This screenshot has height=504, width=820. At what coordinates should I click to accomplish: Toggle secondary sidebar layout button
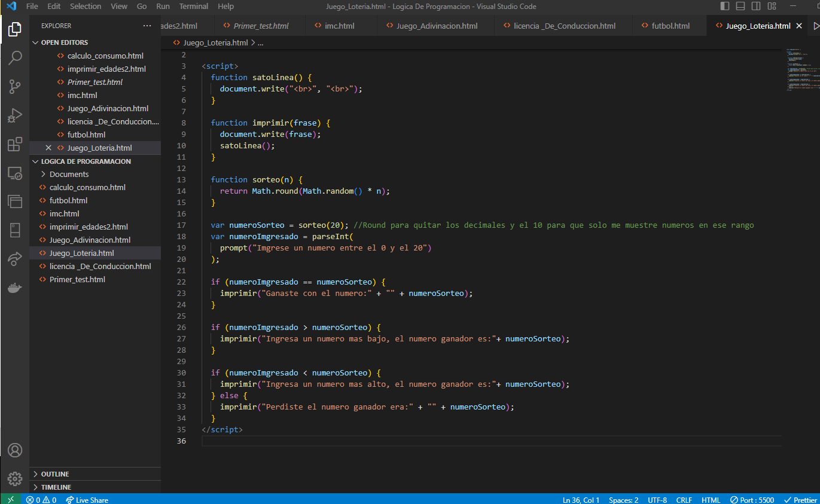pyautogui.click(x=756, y=7)
